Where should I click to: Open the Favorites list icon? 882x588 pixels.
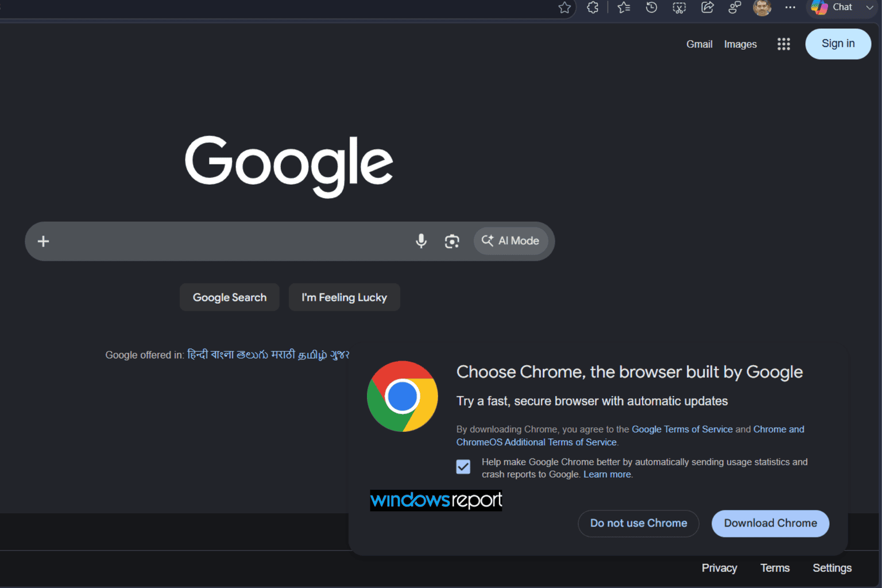point(624,7)
